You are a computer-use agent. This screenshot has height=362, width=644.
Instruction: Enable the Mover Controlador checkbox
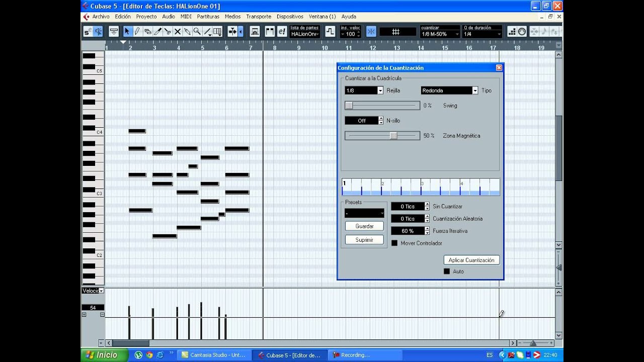[x=394, y=243]
